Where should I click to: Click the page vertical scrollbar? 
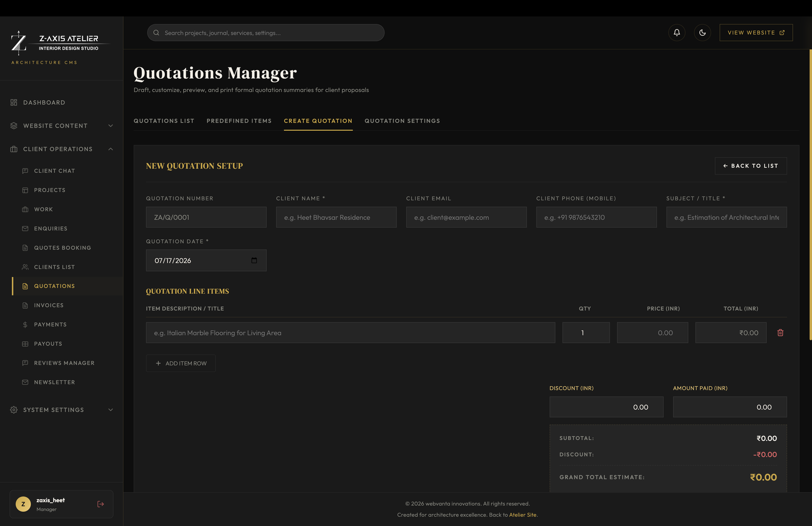point(810,194)
